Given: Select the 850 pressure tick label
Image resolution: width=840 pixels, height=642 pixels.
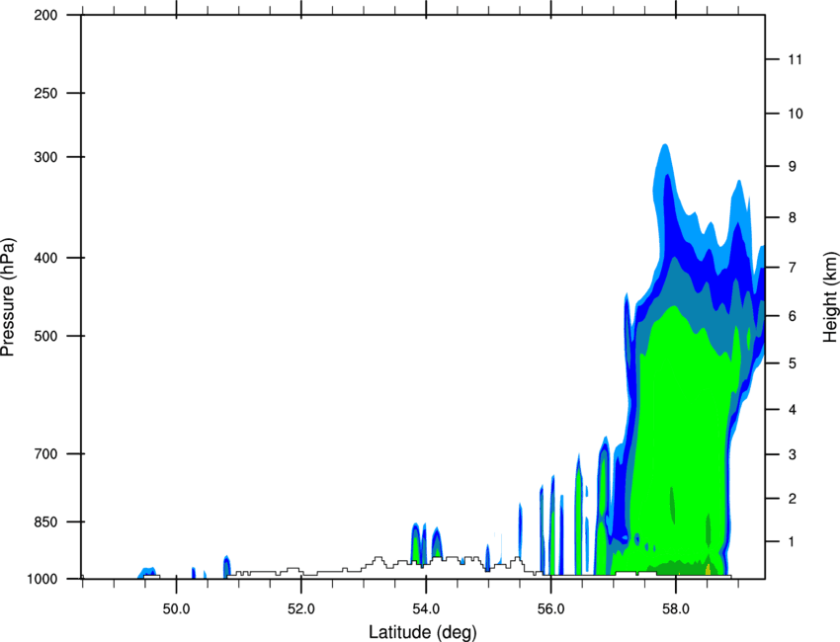Looking at the screenshot, I should tap(45, 522).
